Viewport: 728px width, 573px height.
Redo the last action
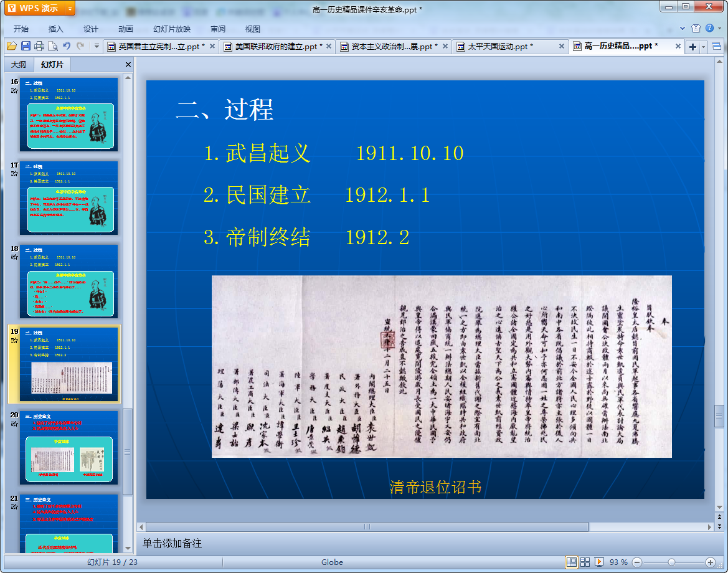[x=80, y=46]
